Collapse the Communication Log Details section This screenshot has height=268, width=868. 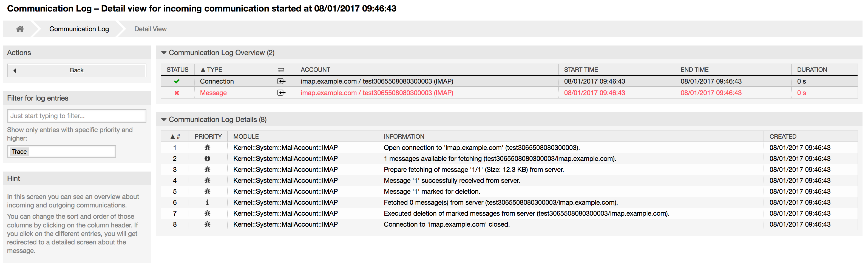[x=164, y=119]
